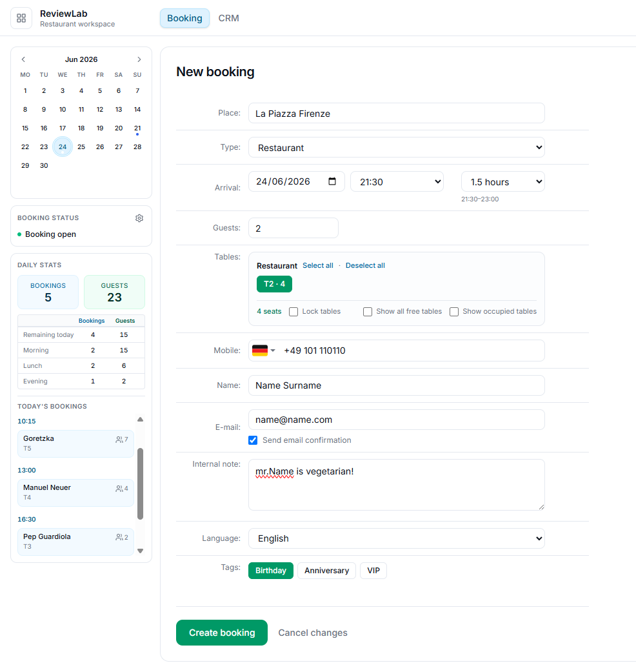This screenshot has width=636, height=672.
Task: Click the Bookings 5 stat card
Action: pos(48,292)
